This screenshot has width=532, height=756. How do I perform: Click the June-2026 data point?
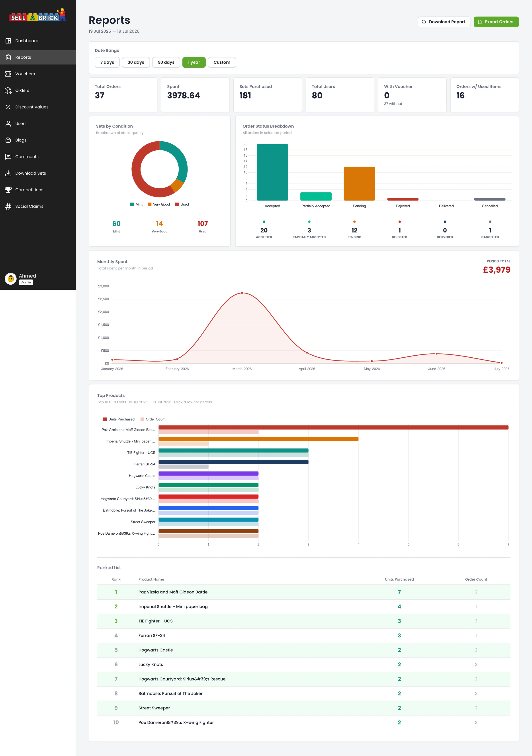[x=437, y=354]
